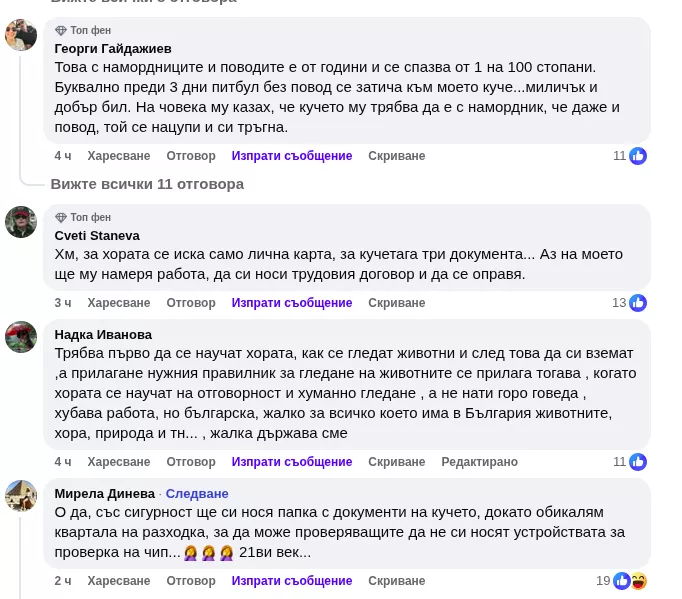682x599 pixels.
Task: View edit history via Редактирано label
Action: point(479,462)
